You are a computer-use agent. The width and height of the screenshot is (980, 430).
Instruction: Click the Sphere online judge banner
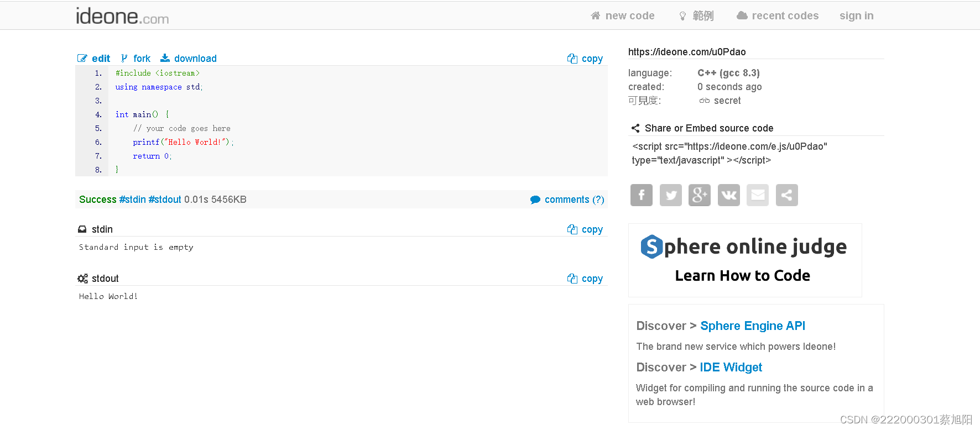(x=745, y=260)
